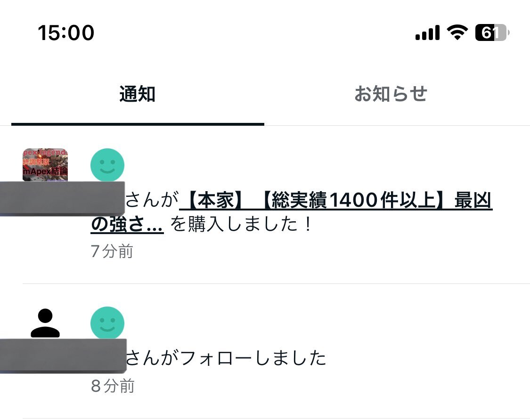The width and height of the screenshot is (530, 420).
Task: Tap the Wi-Fi status icon
Action: click(457, 33)
